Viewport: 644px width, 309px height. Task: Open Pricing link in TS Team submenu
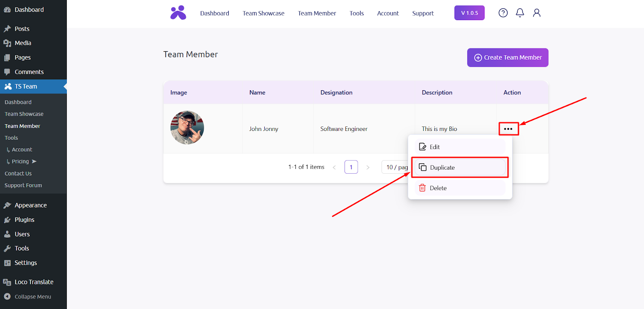[21, 162]
